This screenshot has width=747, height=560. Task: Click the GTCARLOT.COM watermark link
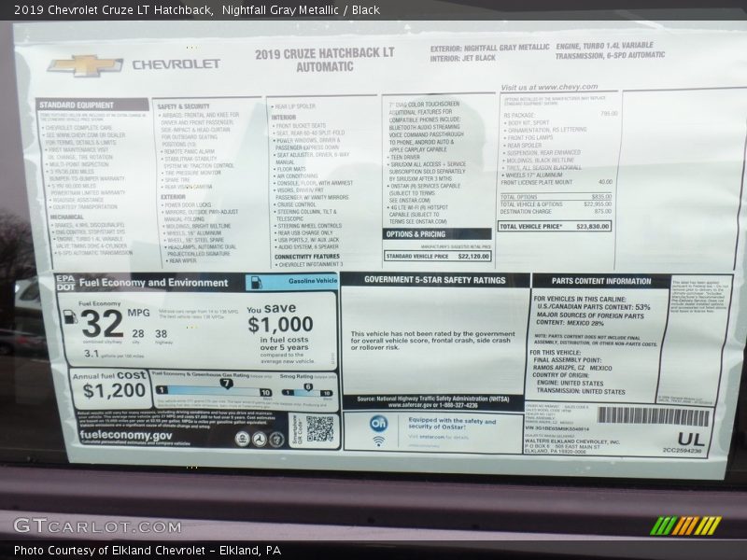[x=98, y=526]
